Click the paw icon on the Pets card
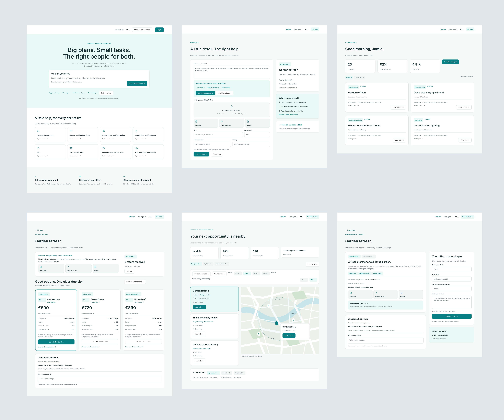 (x=38, y=148)
